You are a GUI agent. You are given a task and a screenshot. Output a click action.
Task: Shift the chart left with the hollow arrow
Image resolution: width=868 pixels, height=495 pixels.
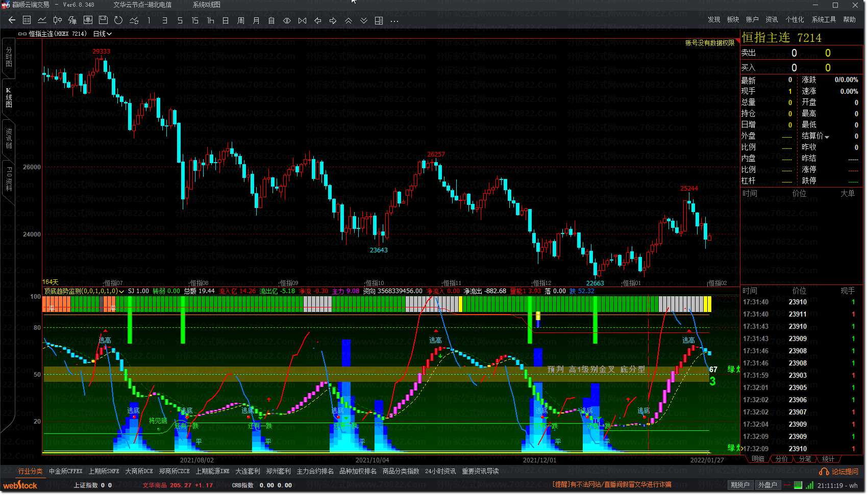tap(317, 20)
